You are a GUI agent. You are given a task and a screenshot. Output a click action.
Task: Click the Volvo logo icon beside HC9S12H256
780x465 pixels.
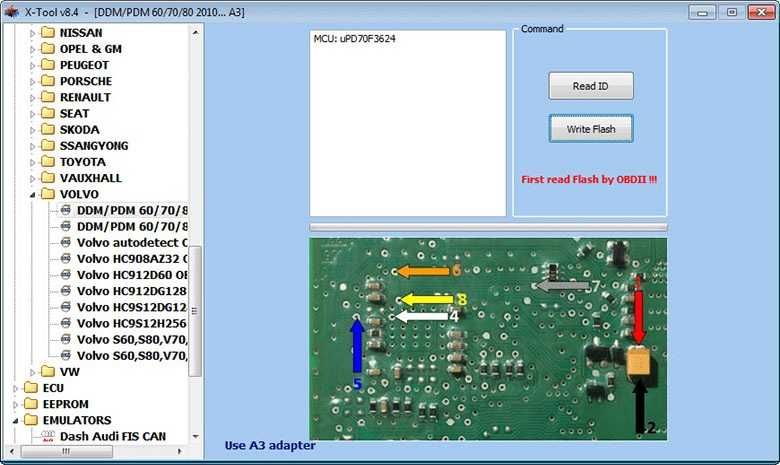pos(66,323)
